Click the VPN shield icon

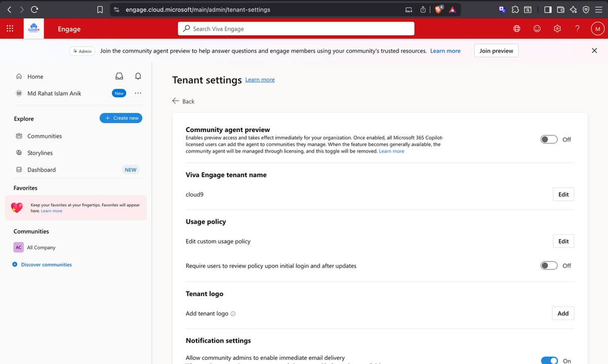[586, 9]
